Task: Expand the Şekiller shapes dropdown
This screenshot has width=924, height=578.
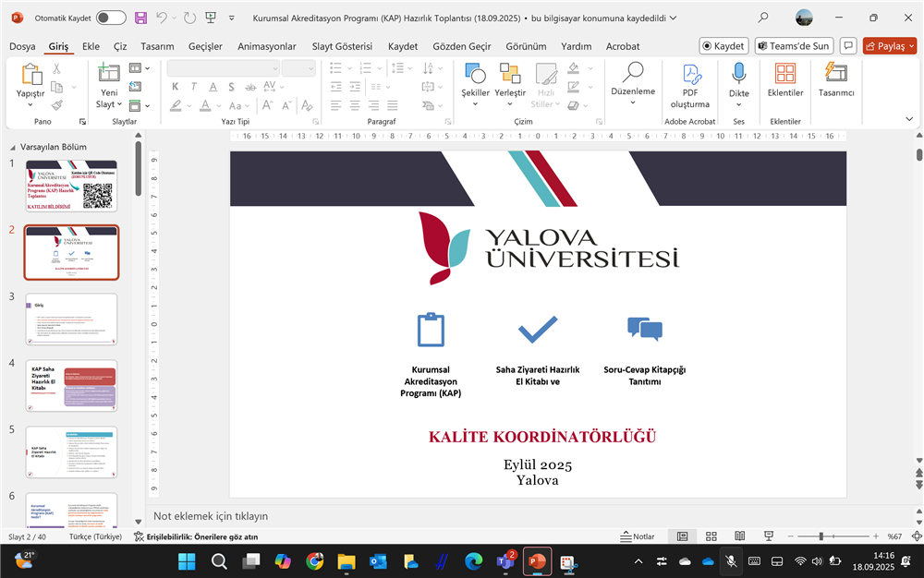Action: [x=475, y=103]
